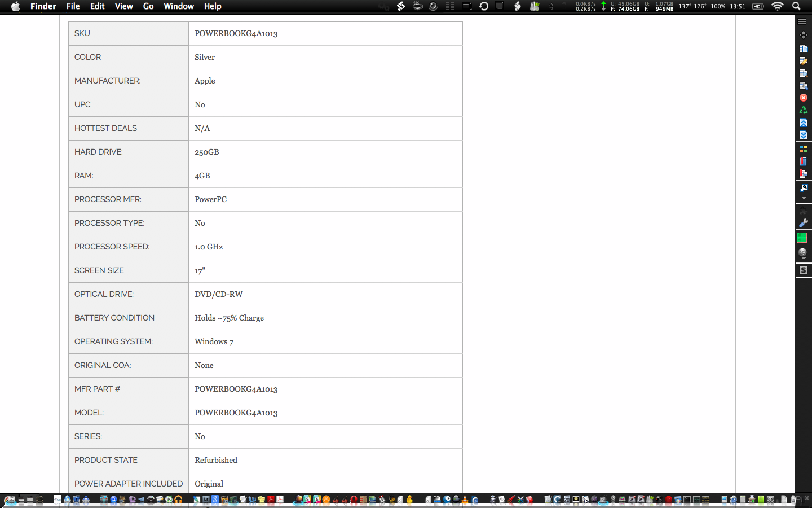Click the MANUFACTURER value Apple
This screenshot has width=812, height=508.
(x=205, y=81)
